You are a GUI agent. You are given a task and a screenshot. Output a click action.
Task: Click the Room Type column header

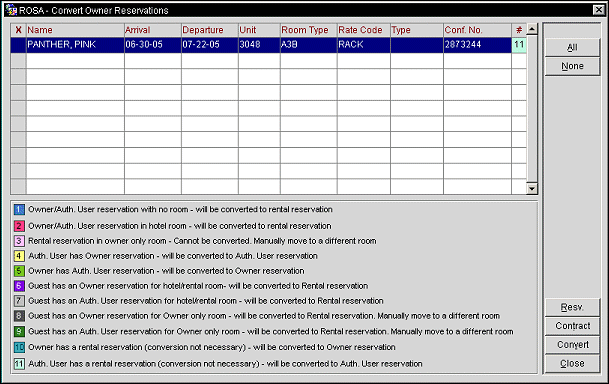(x=308, y=30)
